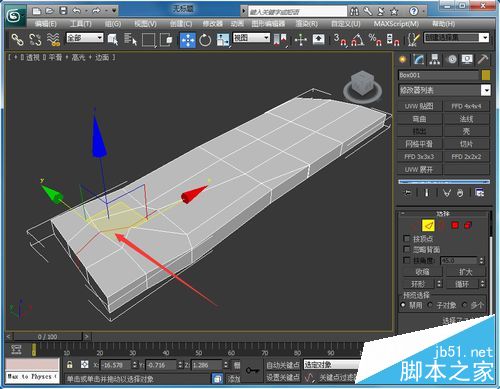Switch to the Utilities hammer tab
Image resolution: width=500 pixels, height=389 pixels.
click(x=482, y=59)
